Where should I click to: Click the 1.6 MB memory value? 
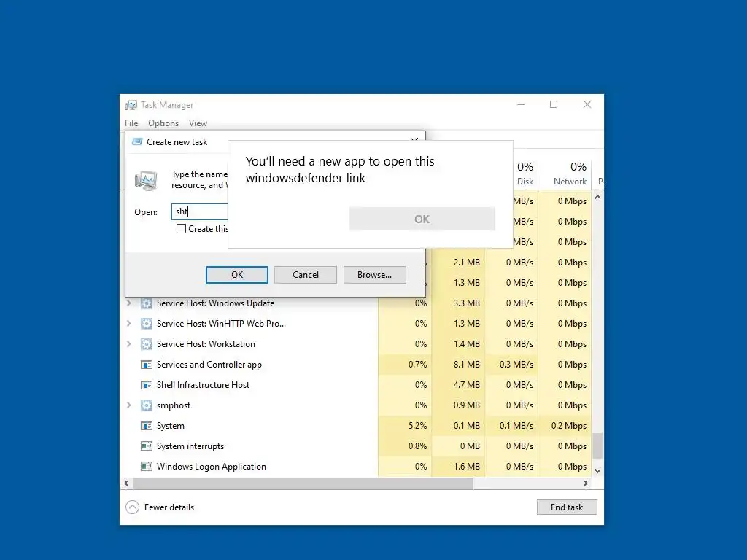coord(466,467)
